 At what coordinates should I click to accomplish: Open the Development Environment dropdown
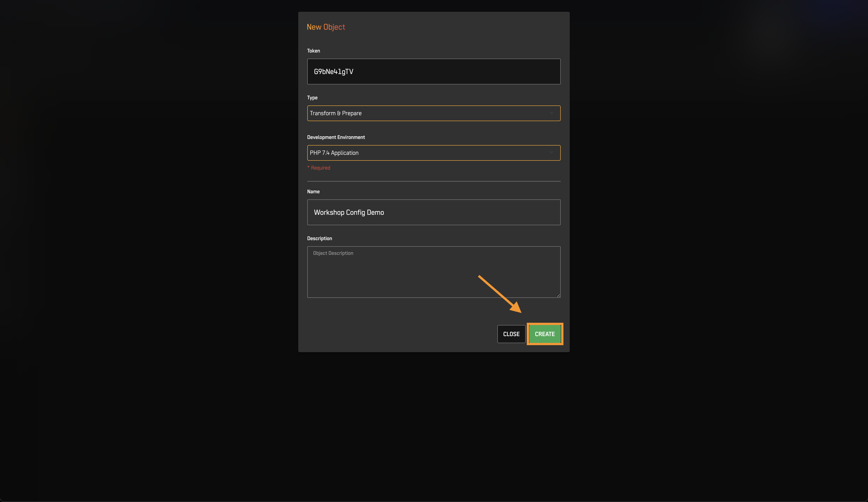434,153
